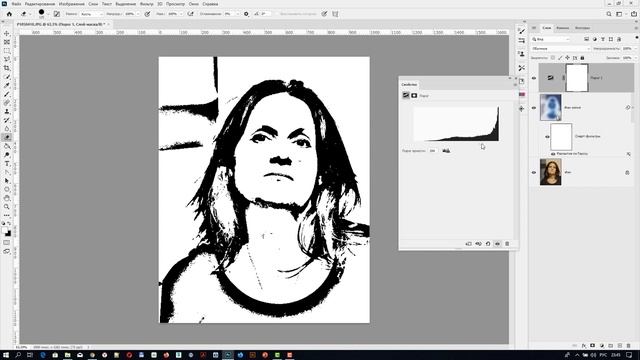Select the Dodge tool

[7, 155]
